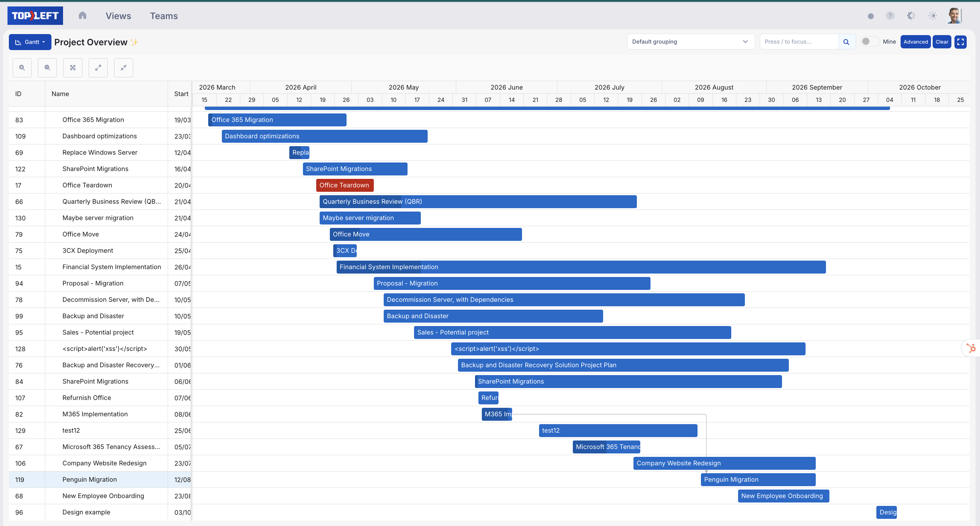Select the 3CX Deployment row name

point(88,251)
